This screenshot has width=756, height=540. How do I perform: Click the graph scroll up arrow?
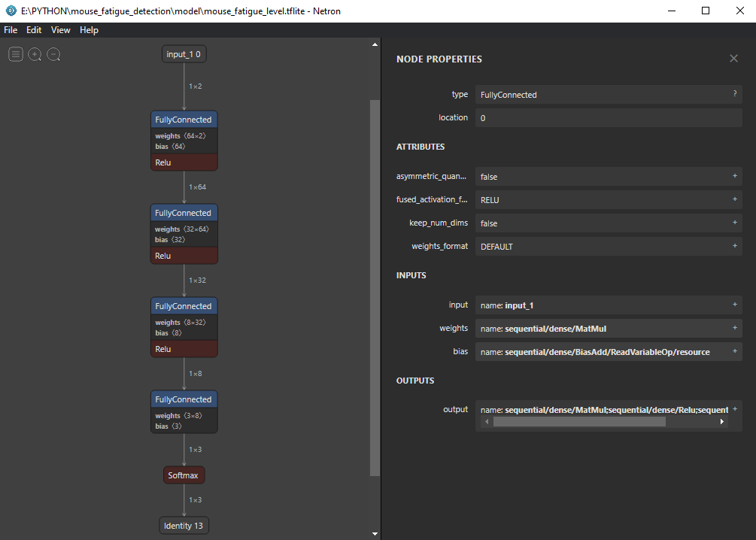375,44
